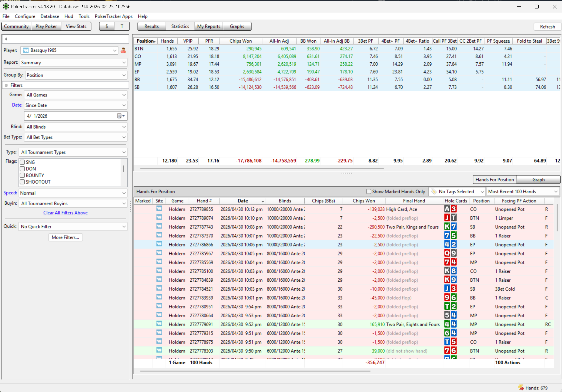Click the horizontal scrollbar under the position table

coord(262,168)
